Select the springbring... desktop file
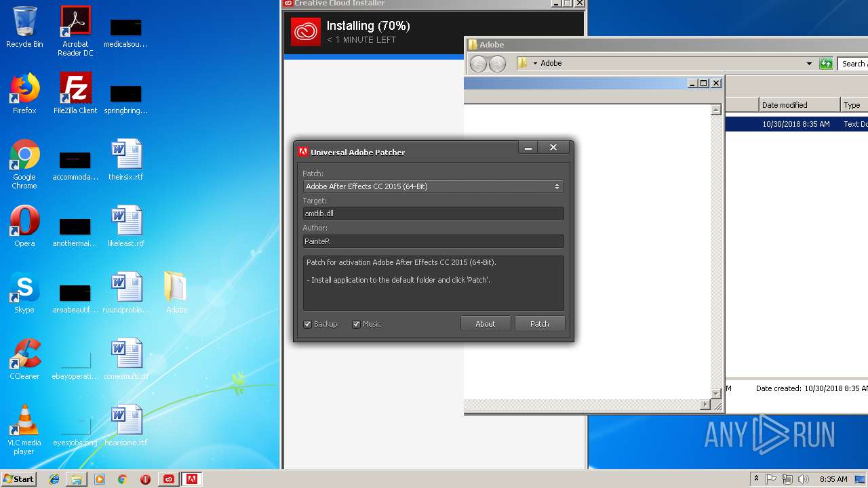 [x=126, y=98]
